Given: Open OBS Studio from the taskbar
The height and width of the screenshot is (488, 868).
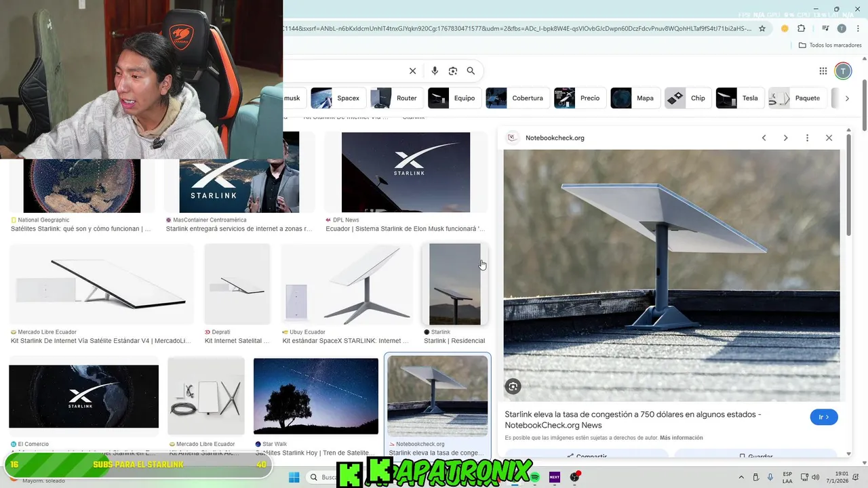Looking at the screenshot, I should [x=575, y=477].
